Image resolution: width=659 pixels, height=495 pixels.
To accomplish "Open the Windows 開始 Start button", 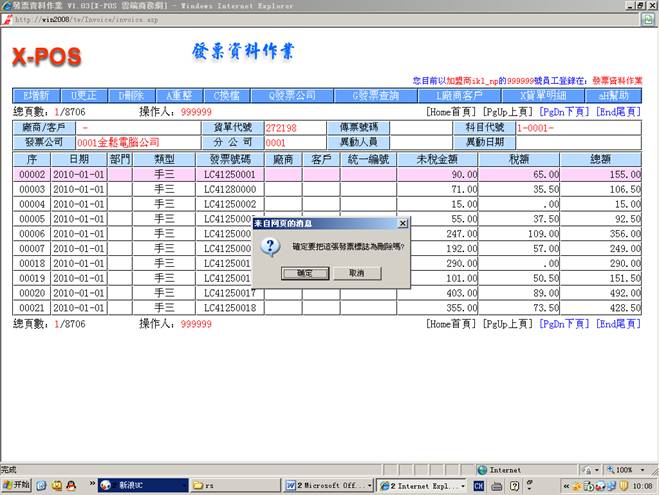I will click(17, 485).
